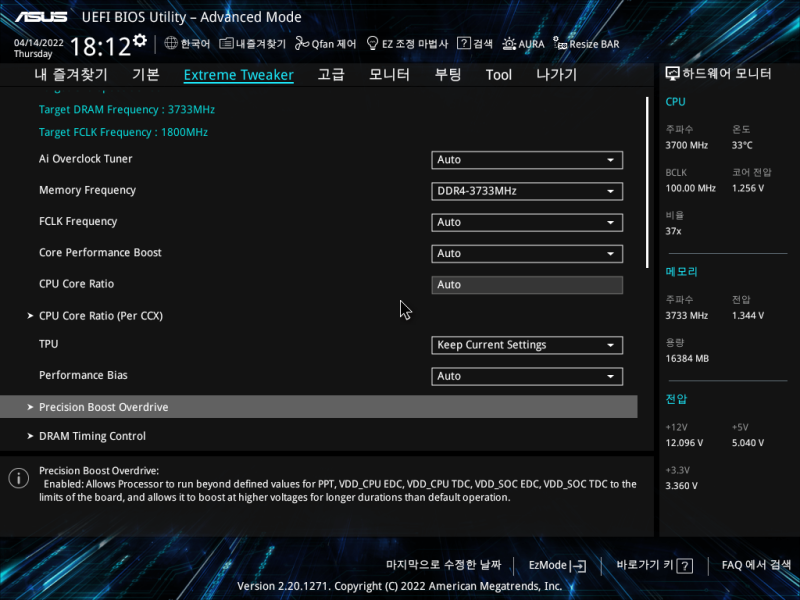This screenshot has width=800, height=600.
Task: Open the date/time settings gear icon
Action: click(x=140, y=40)
